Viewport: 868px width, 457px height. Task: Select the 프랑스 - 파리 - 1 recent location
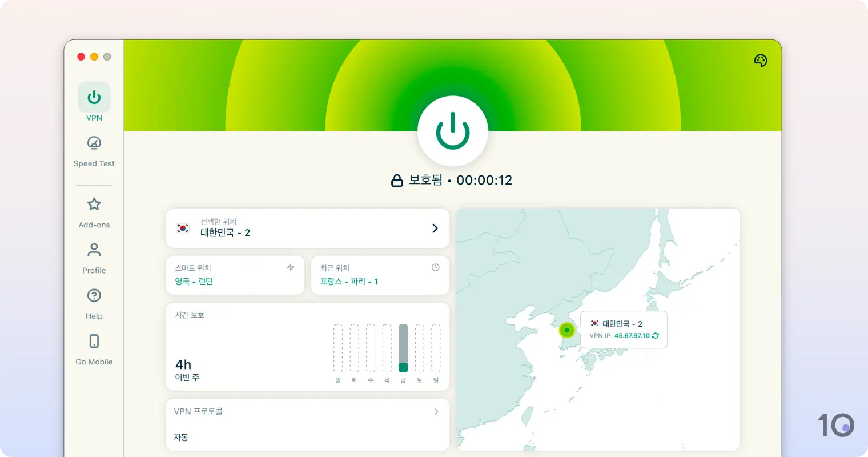point(349,281)
